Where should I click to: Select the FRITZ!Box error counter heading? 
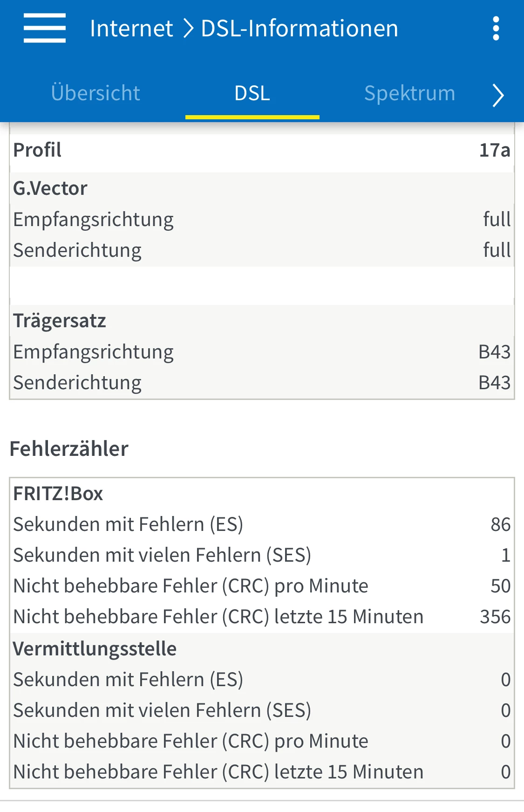coord(58,494)
